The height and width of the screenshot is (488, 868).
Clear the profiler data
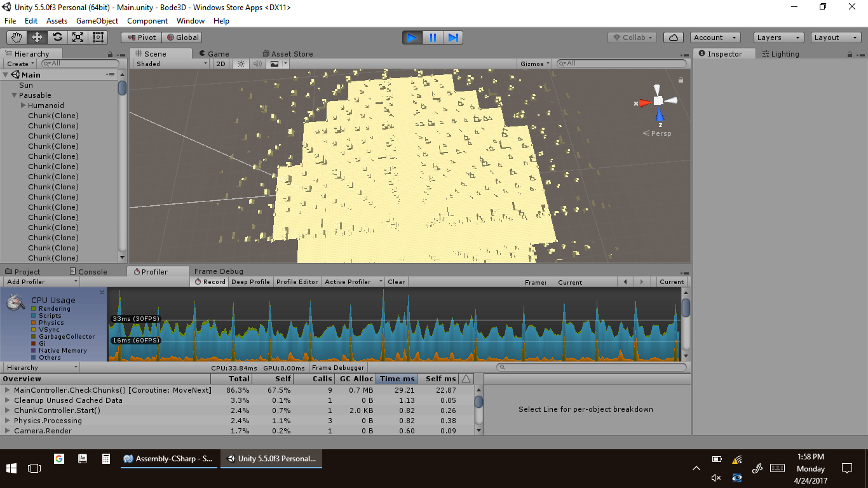396,281
